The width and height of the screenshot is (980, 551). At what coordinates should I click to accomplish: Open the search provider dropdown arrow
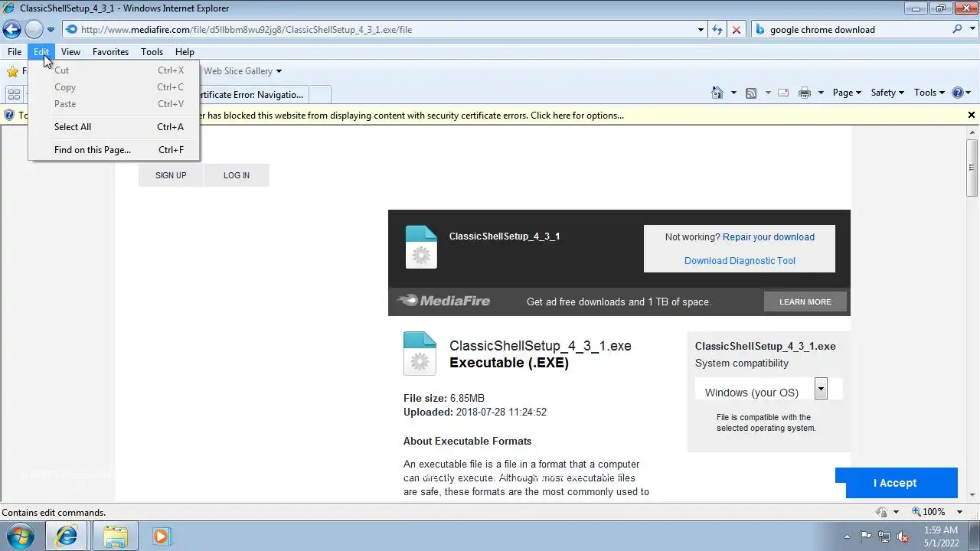click(972, 30)
